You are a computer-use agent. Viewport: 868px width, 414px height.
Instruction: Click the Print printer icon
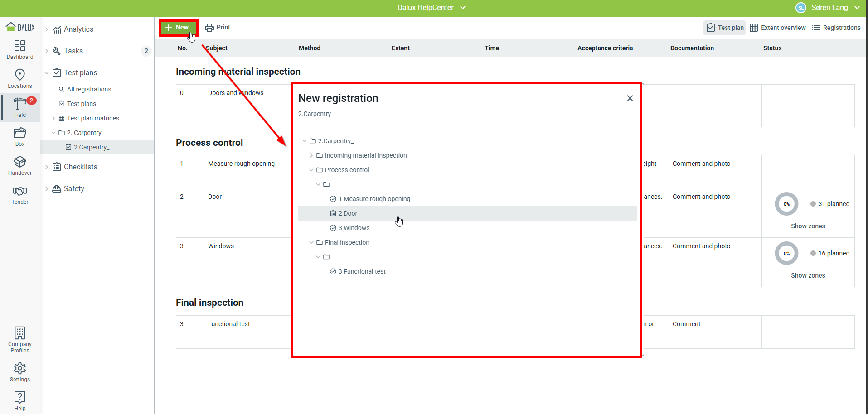(x=209, y=28)
